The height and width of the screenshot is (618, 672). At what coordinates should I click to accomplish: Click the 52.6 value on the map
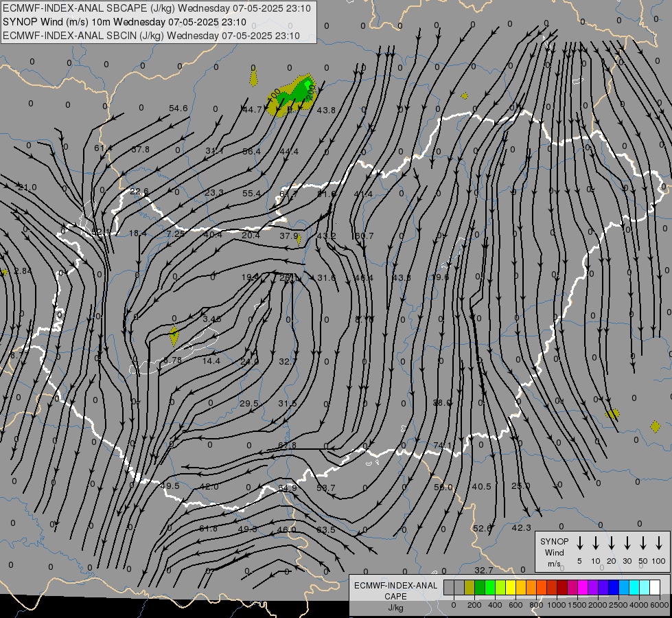pyautogui.click(x=482, y=528)
